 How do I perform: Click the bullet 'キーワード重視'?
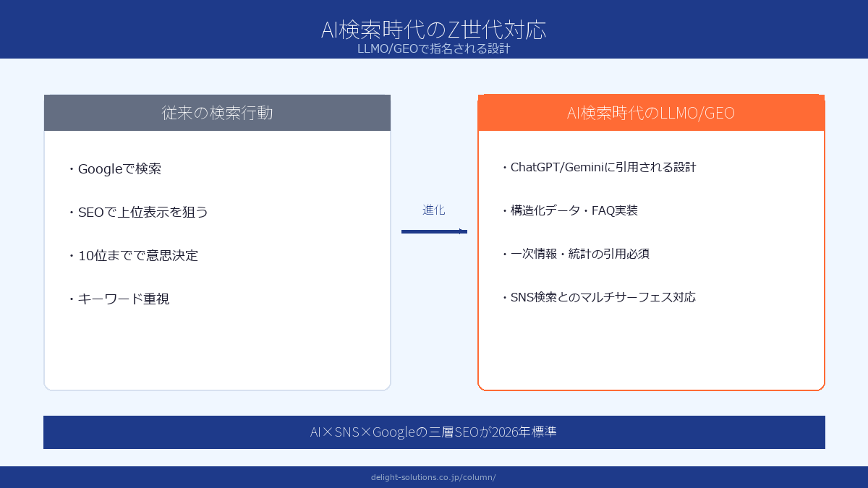click(119, 299)
